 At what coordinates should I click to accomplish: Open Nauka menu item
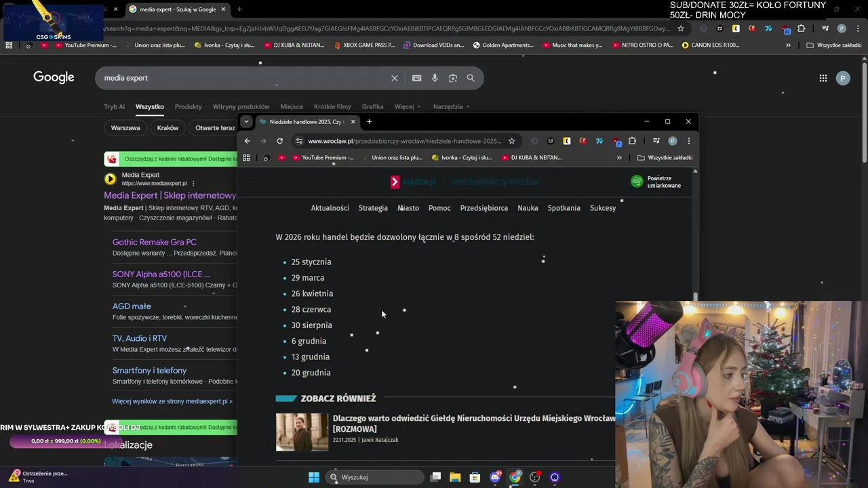528,208
